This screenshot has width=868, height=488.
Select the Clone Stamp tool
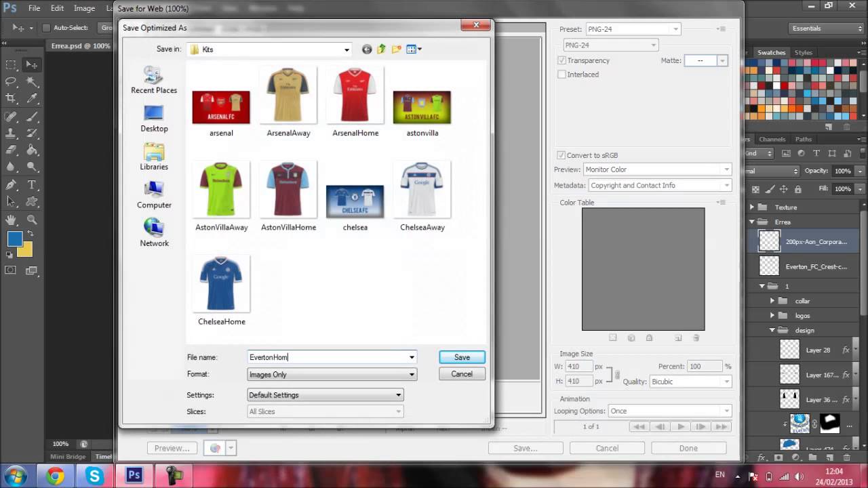(x=11, y=134)
